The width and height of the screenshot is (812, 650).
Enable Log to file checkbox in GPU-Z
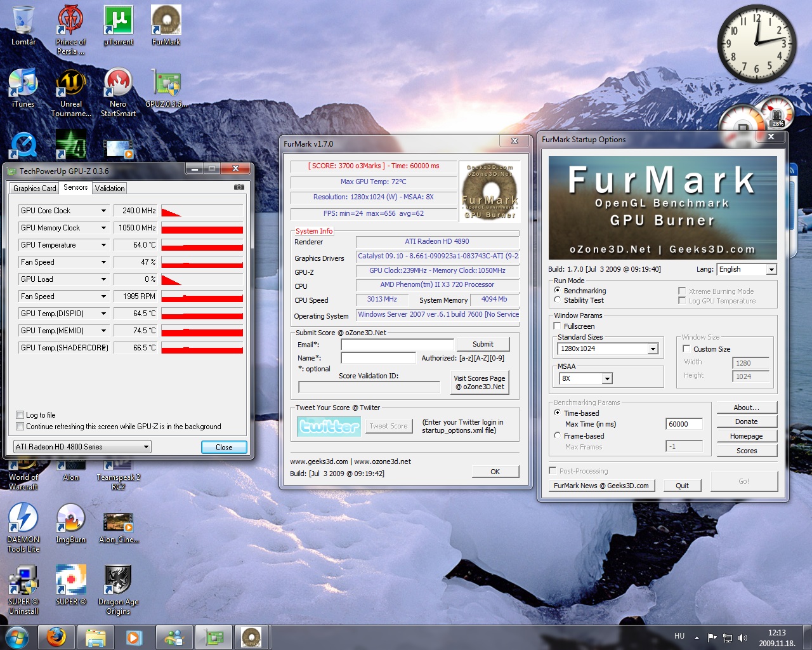20,415
